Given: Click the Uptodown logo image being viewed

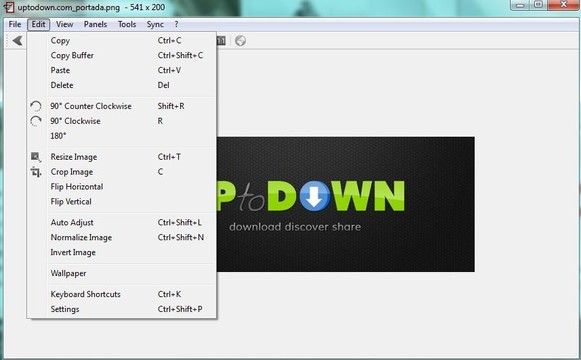Looking at the screenshot, I should point(345,204).
